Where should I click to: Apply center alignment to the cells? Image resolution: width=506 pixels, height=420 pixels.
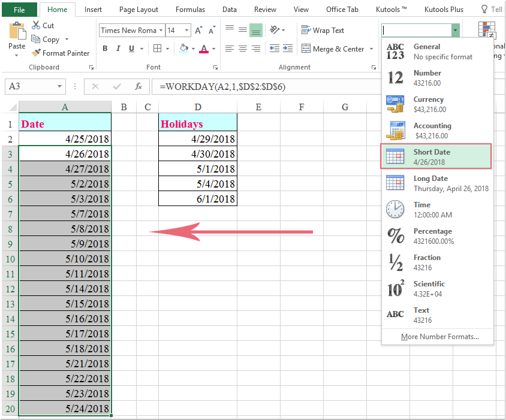[242, 49]
